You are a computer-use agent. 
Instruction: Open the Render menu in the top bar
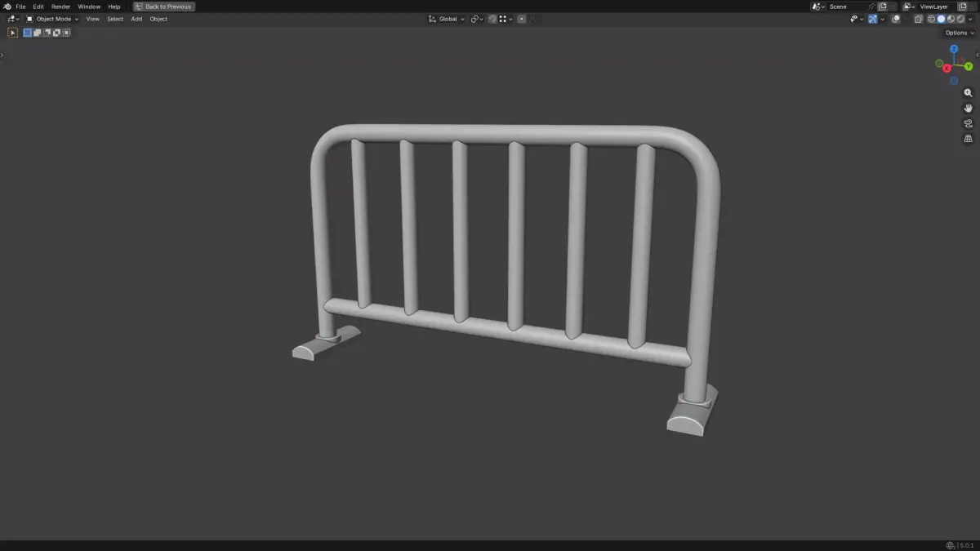60,7
